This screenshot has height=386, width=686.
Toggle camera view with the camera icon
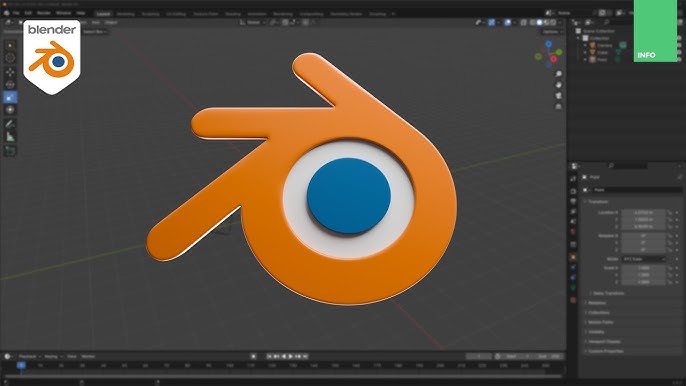coord(559,95)
